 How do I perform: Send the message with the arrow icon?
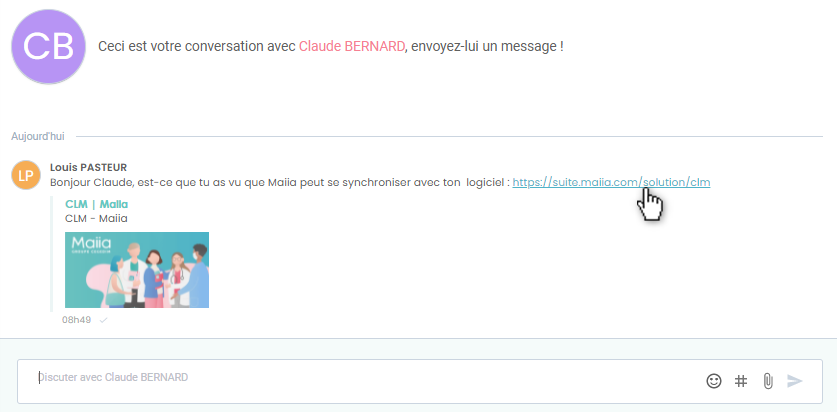tap(795, 381)
